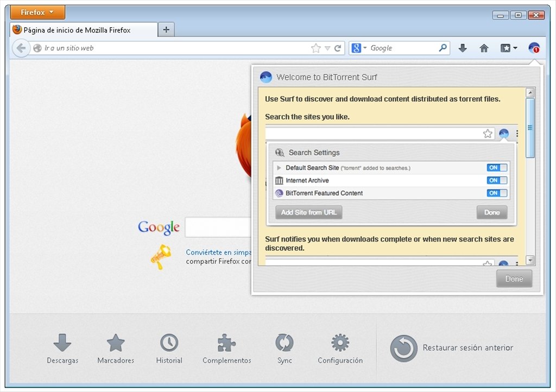
Task: Open the Downloads toolbar arrow
Action: pyautogui.click(x=463, y=48)
